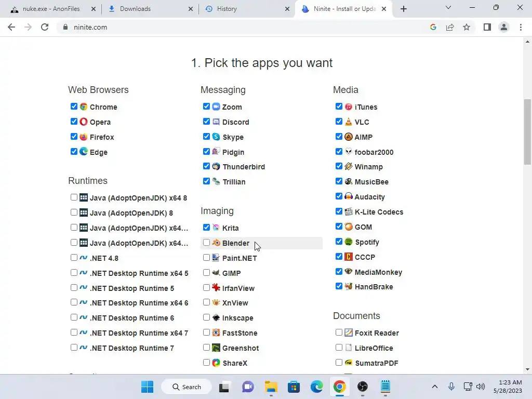Close the Downloads tab
Screen dimensions: 532x399
point(191,9)
